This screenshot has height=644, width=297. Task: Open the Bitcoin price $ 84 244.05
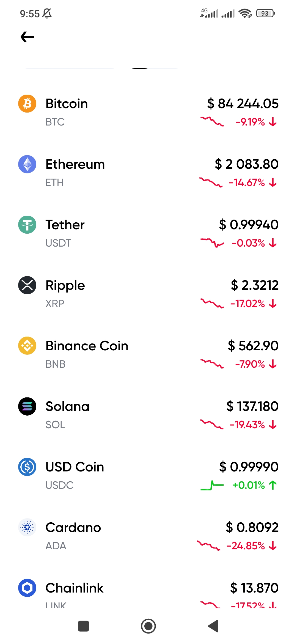(243, 104)
